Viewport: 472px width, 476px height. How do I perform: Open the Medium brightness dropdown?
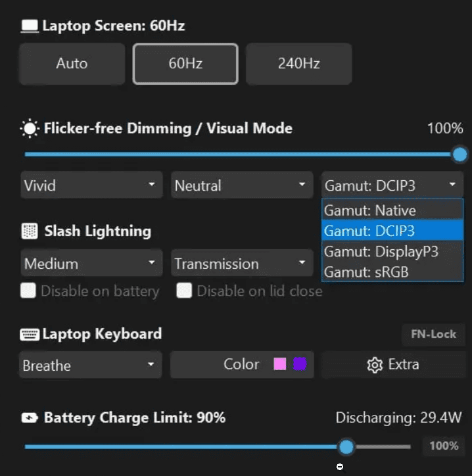coord(91,263)
